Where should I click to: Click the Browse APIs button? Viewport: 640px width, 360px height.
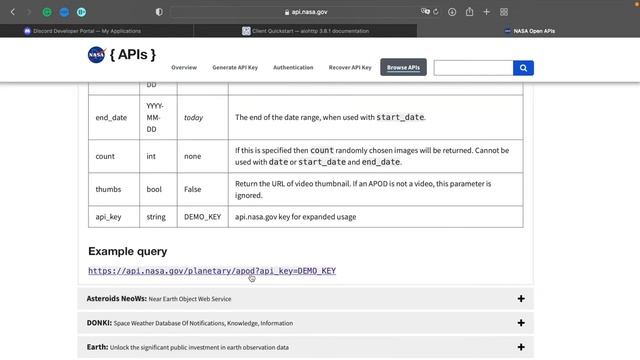click(403, 67)
